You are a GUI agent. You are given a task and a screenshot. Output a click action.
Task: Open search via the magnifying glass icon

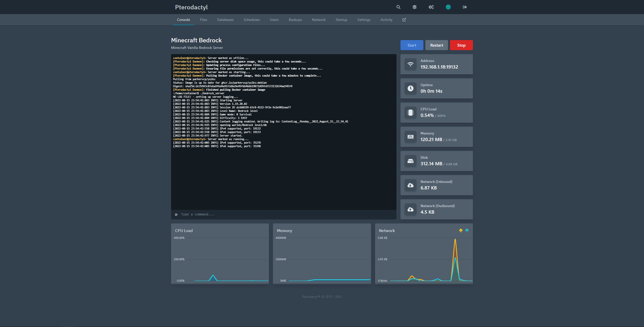398,7
